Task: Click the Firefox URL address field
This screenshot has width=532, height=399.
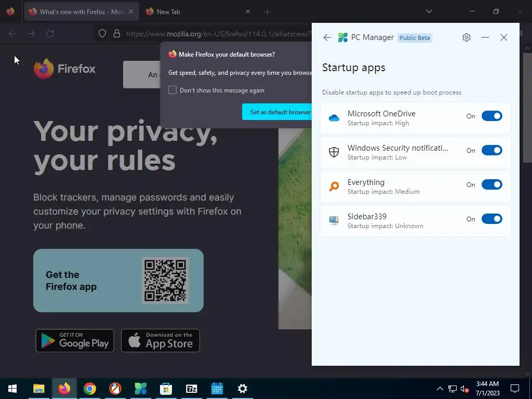Action: pyautogui.click(x=218, y=34)
